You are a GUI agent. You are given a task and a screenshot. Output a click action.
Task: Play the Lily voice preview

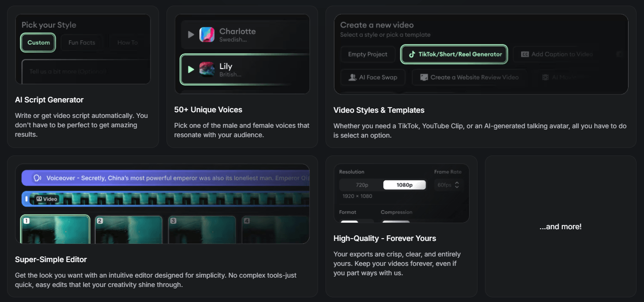tap(190, 70)
